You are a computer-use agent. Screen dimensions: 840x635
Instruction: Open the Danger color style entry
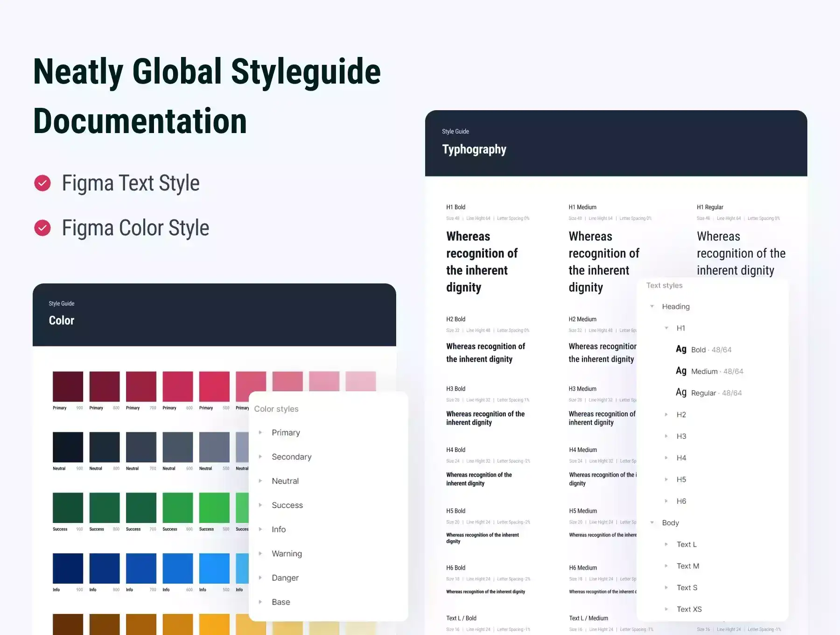285,578
